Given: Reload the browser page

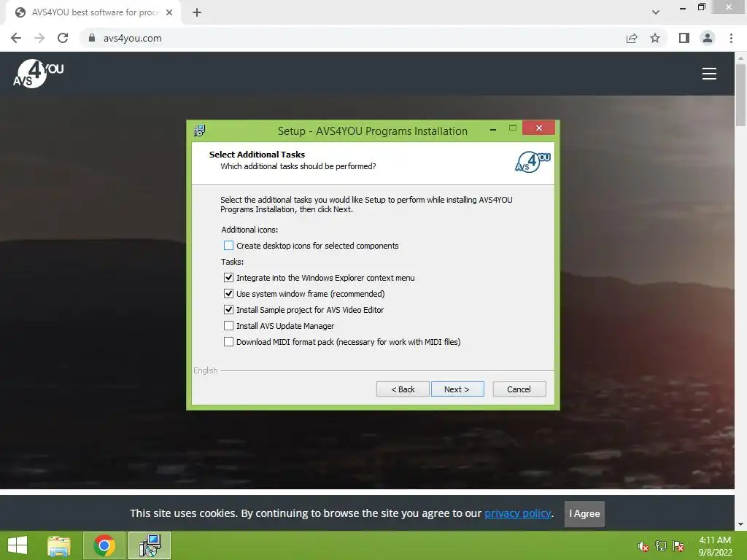Looking at the screenshot, I should 63,38.
